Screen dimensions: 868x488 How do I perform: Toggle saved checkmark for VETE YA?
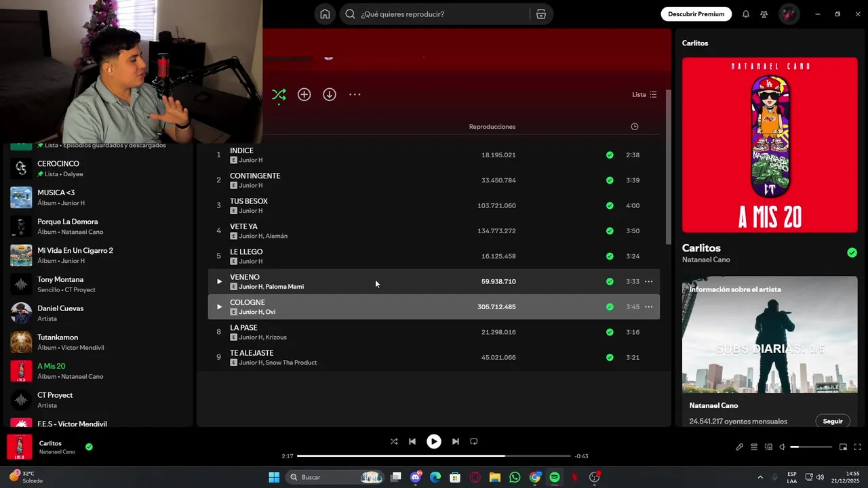pyautogui.click(x=610, y=231)
